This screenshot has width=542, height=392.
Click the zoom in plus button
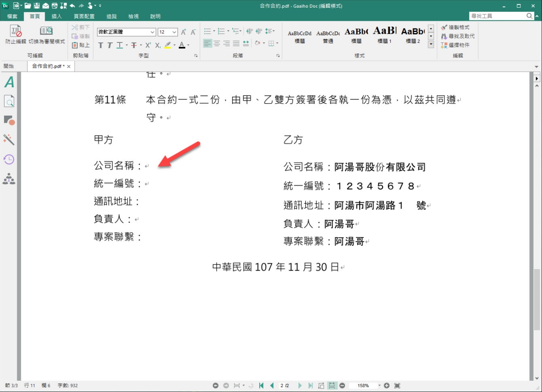click(387, 386)
